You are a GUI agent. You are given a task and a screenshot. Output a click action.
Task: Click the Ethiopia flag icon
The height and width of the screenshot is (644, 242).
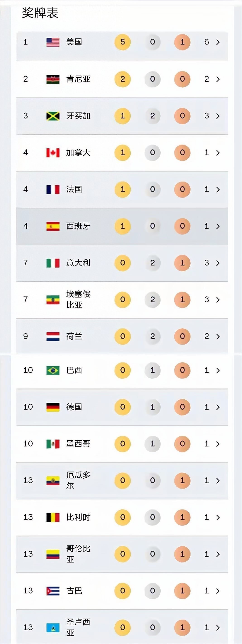pos(53,300)
